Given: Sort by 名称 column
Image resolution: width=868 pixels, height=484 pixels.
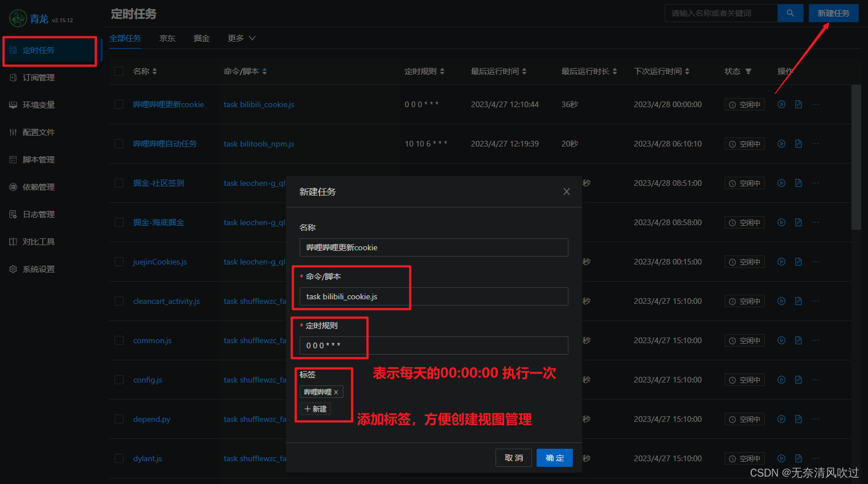Looking at the screenshot, I should coord(155,71).
